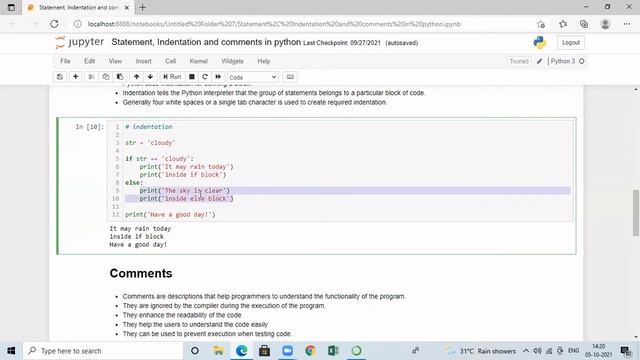The height and width of the screenshot is (360, 640).
Task: Open Task View circle icon
Action: 195,351
